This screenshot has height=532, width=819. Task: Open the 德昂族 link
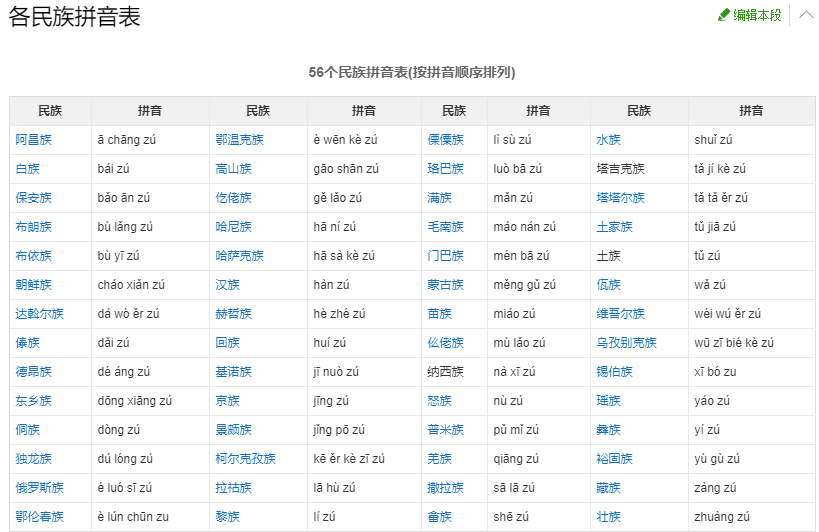tap(33, 372)
